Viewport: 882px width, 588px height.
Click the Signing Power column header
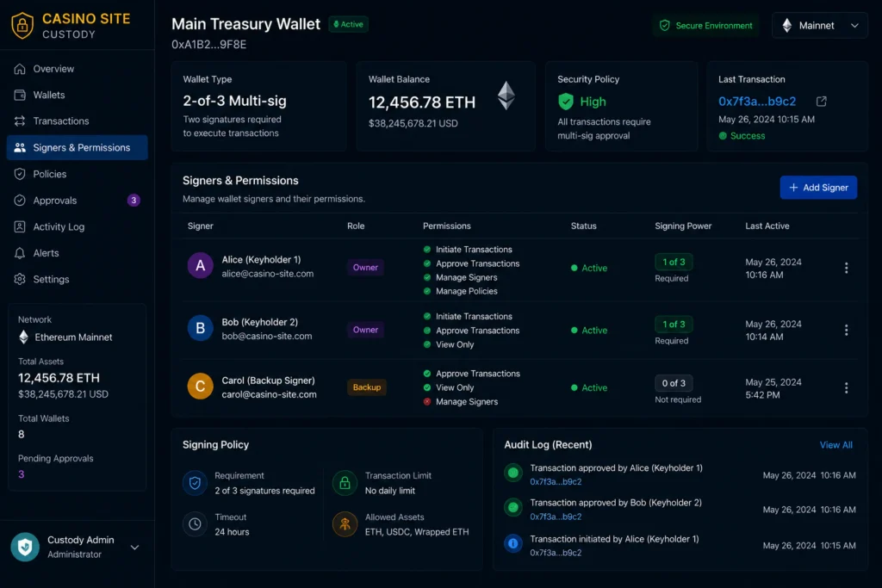click(x=683, y=226)
